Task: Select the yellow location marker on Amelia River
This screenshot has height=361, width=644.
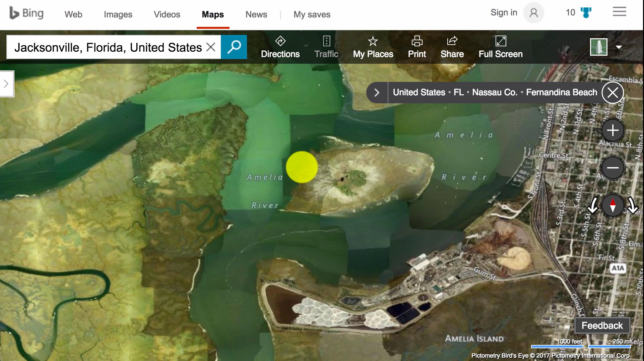Action: pos(301,167)
